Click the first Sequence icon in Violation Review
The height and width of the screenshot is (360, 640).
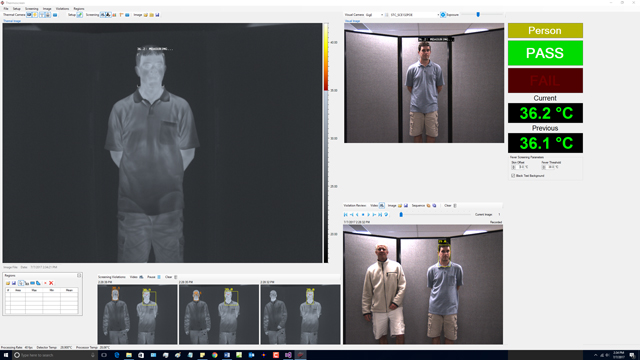(429, 205)
